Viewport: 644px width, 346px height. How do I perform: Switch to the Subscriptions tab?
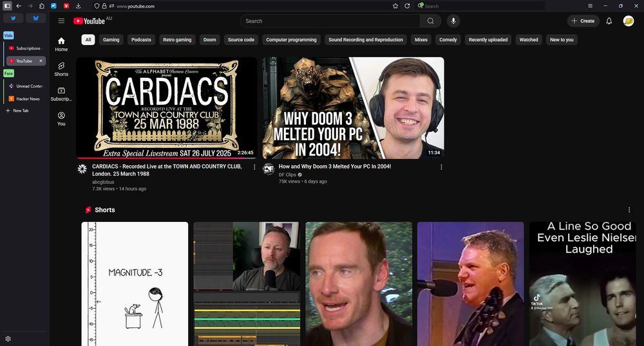coord(26,48)
